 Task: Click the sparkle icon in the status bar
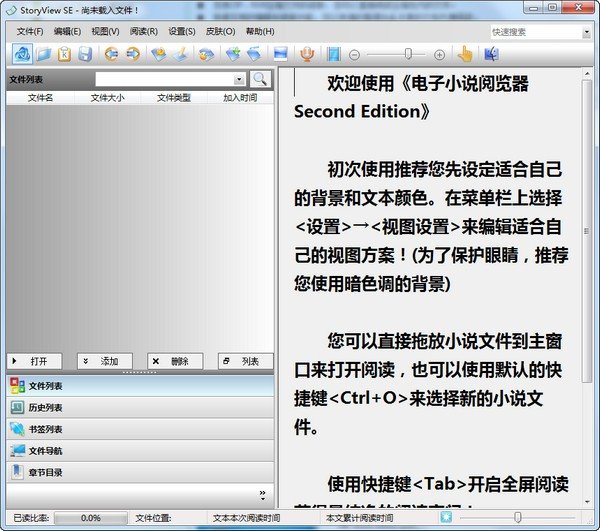pyautogui.click(x=446, y=517)
